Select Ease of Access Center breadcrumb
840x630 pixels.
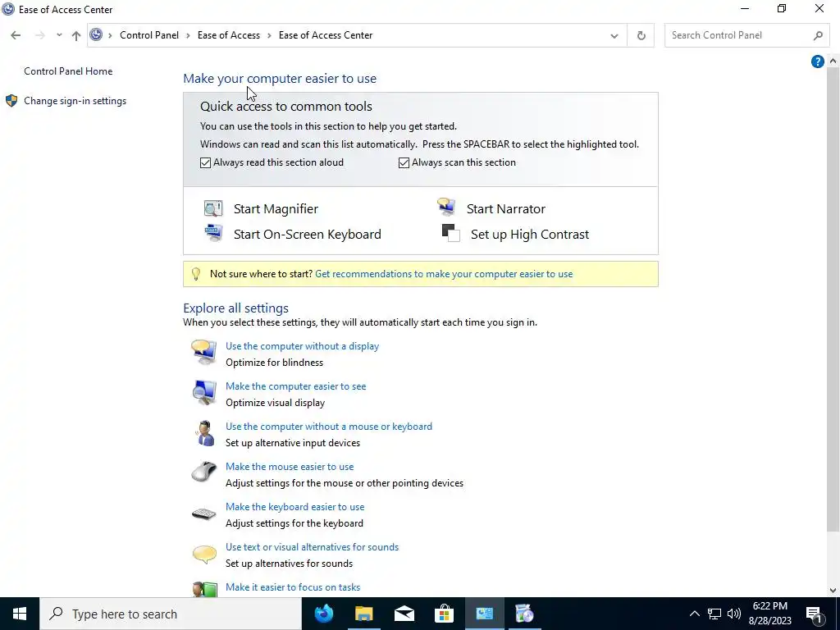pyautogui.click(x=326, y=34)
